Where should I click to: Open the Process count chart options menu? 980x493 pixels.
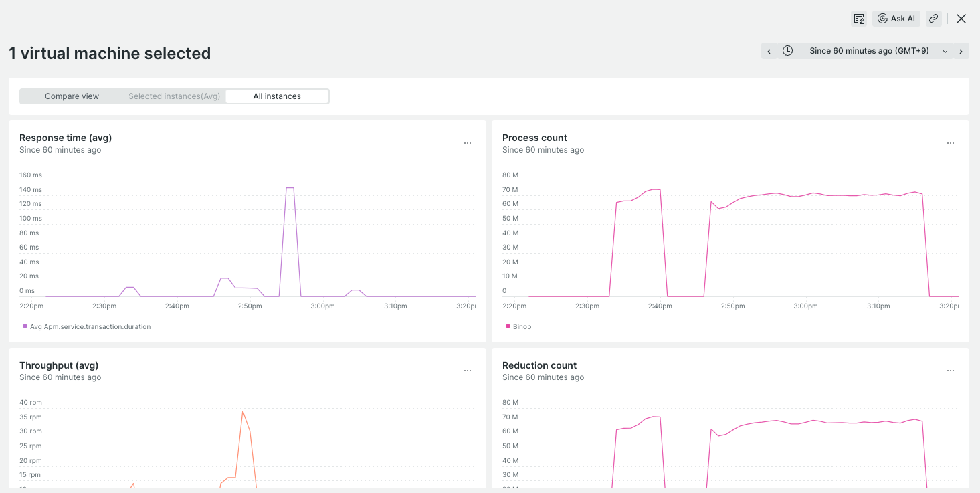951,143
